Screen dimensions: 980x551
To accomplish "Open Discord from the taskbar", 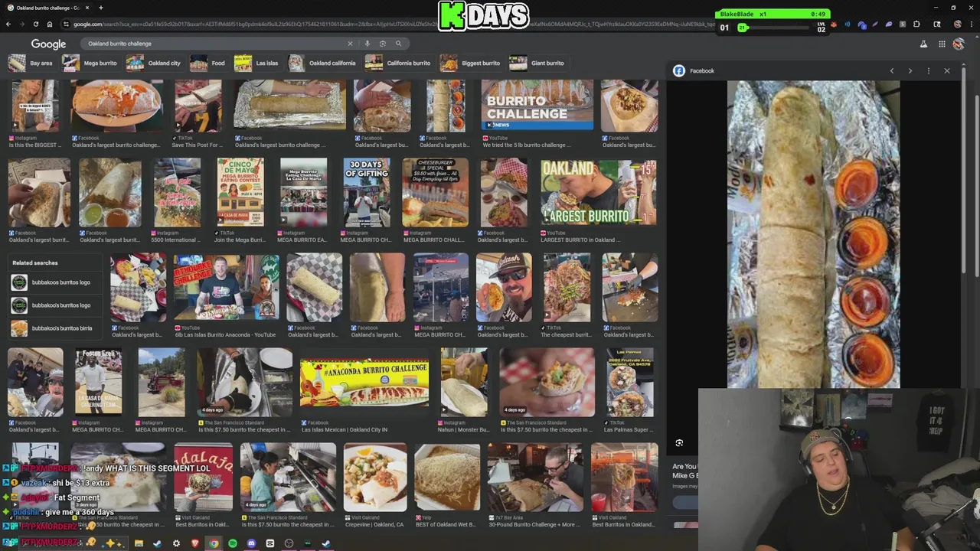I will tap(251, 543).
